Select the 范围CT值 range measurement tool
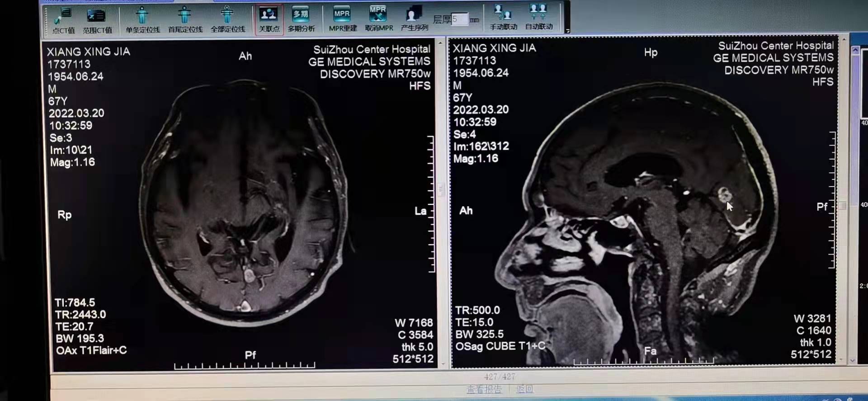 pos(97,20)
